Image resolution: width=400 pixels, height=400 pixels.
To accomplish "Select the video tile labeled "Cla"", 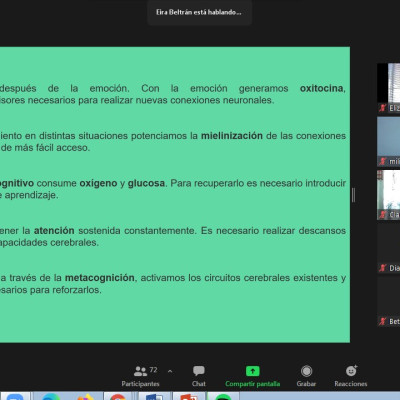I will click(389, 195).
